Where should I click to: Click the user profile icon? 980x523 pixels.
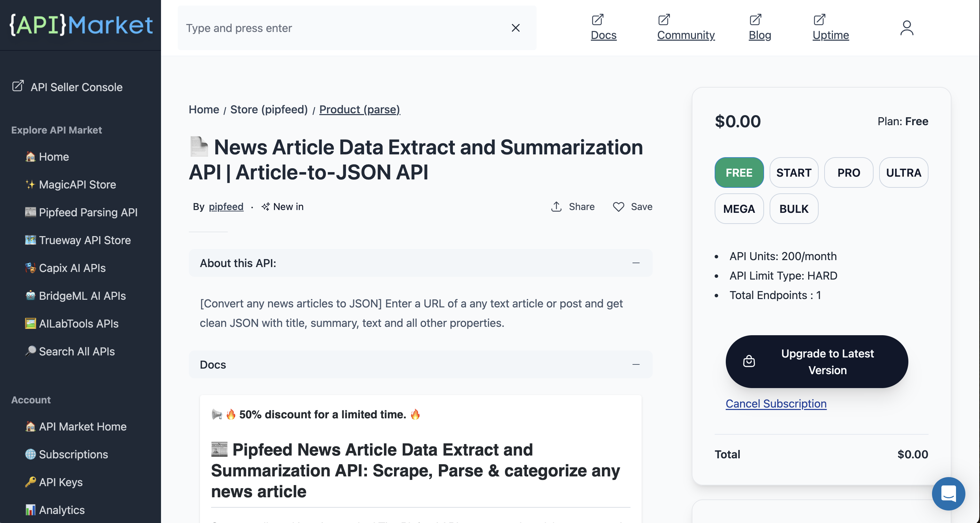click(x=907, y=28)
